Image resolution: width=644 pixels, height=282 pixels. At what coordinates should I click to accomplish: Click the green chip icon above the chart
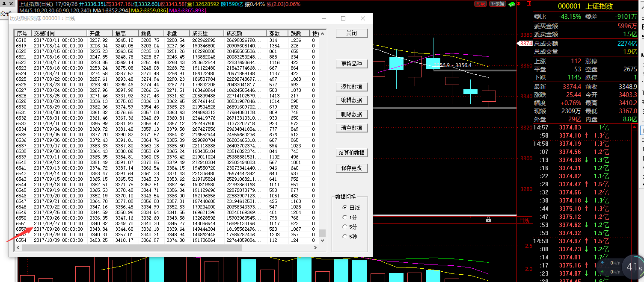pyautogui.click(x=511, y=4)
